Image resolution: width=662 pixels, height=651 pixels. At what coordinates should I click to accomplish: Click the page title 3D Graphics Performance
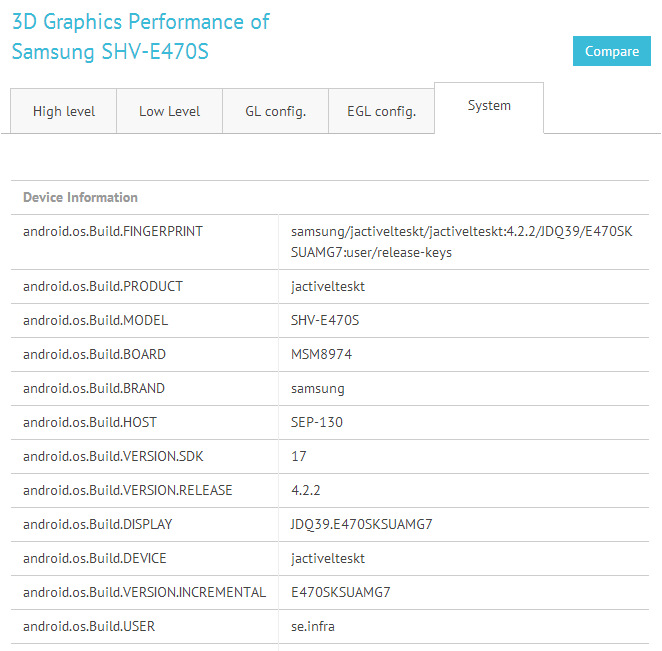(141, 37)
